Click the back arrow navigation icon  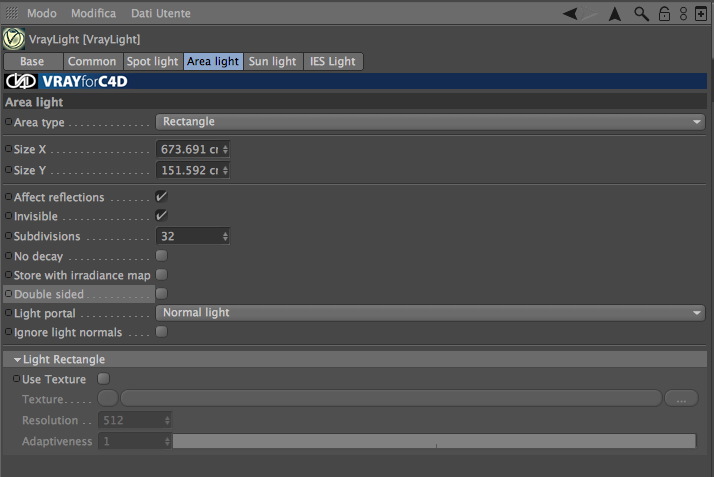click(570, 14)
